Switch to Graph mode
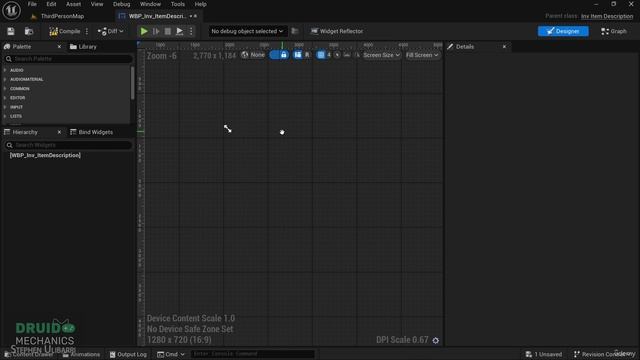 click(613, 31)
